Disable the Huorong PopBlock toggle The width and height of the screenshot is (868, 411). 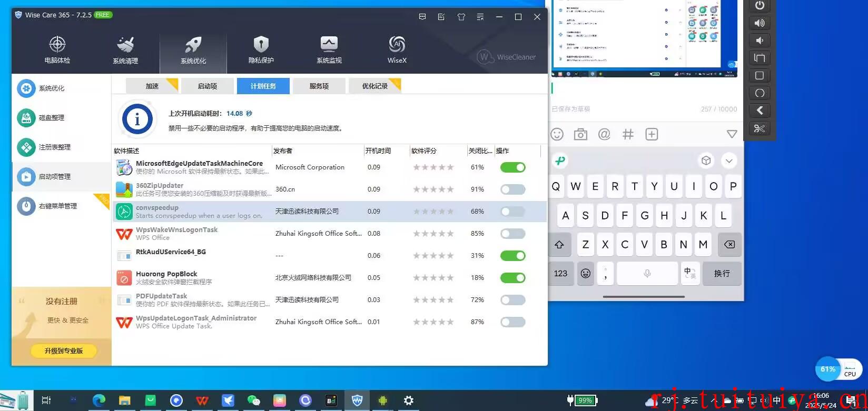(x=513, y=278)
